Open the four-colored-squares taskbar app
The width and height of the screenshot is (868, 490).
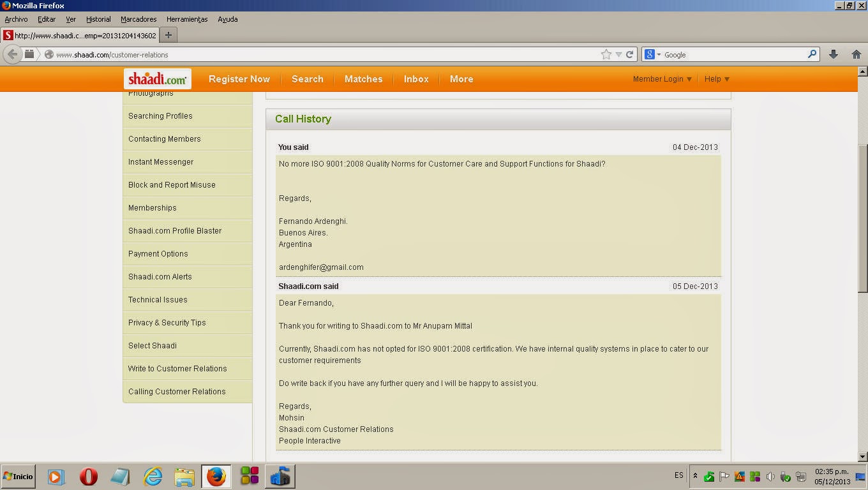pos(250,477)
